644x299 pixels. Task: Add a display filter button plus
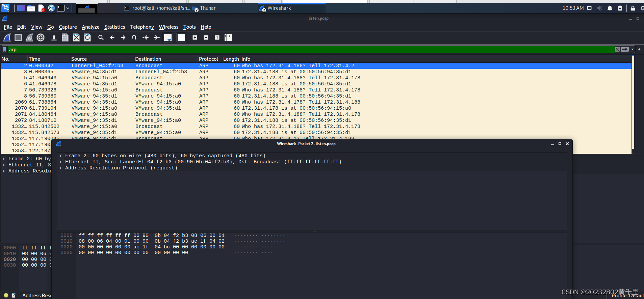[639, 49]
